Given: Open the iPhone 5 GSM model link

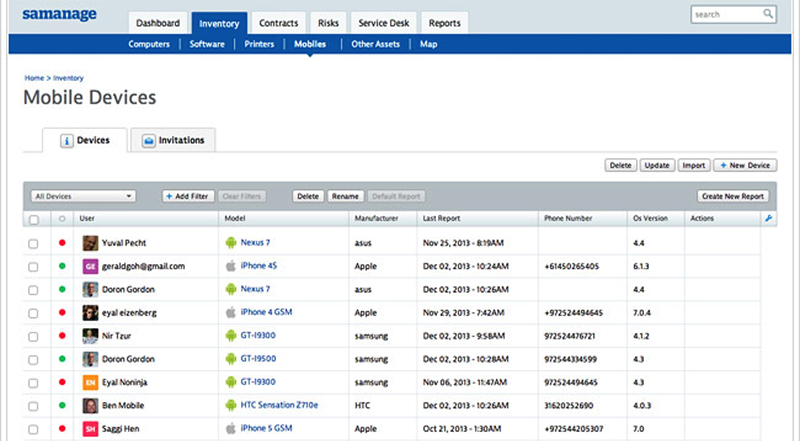Looking at the screenshot, I should pos(267,428).
